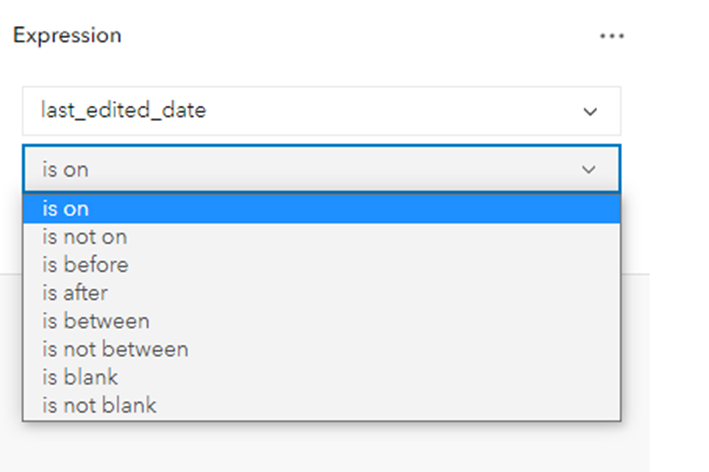
Task: Expand the last_edited_date chevron arrow
Action: pos(590,111)
